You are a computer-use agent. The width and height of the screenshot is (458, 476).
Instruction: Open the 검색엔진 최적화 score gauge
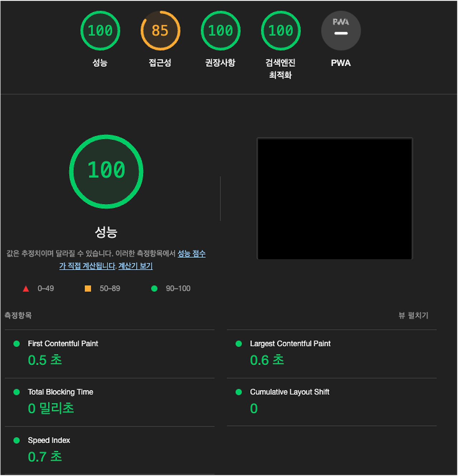281,31
